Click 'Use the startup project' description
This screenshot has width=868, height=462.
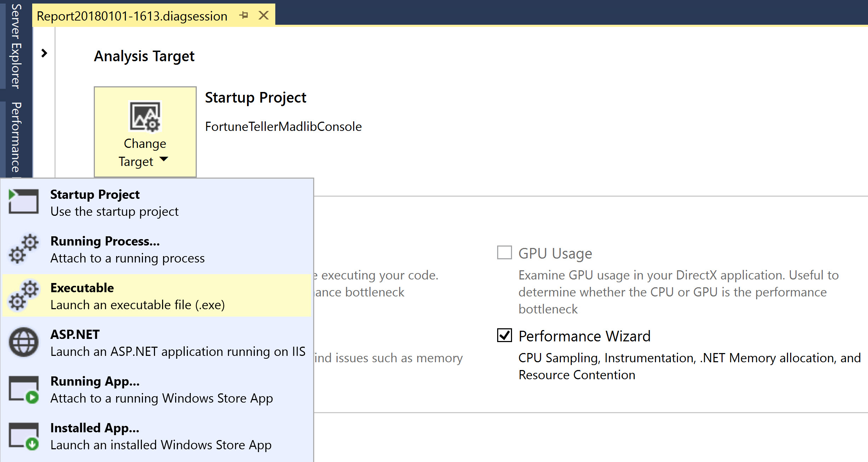[x=115, y=212]
